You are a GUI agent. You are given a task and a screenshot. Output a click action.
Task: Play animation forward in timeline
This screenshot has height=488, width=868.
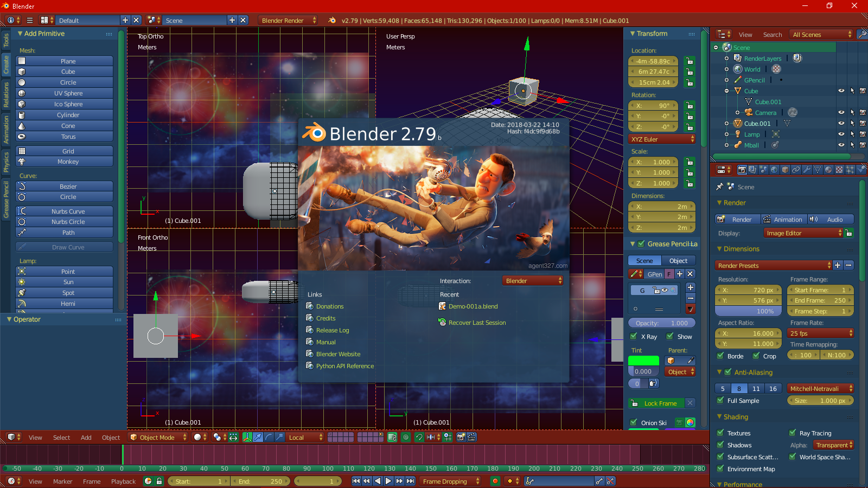click(x=388, y=481)
